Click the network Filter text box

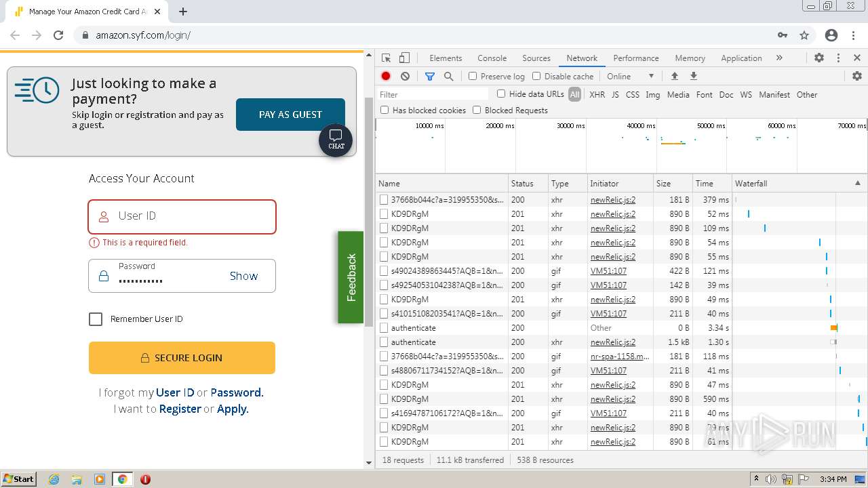click(433, 94)
